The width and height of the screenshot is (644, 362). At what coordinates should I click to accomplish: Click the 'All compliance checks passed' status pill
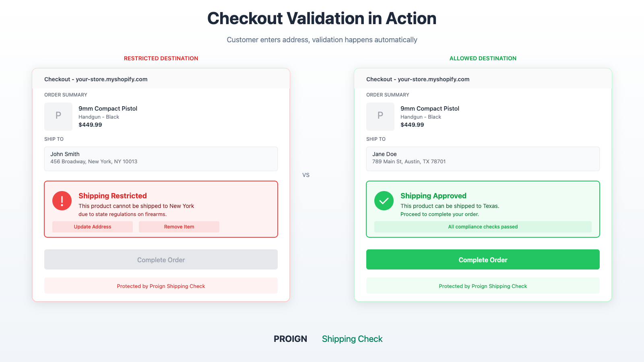(x=483, y=226)
